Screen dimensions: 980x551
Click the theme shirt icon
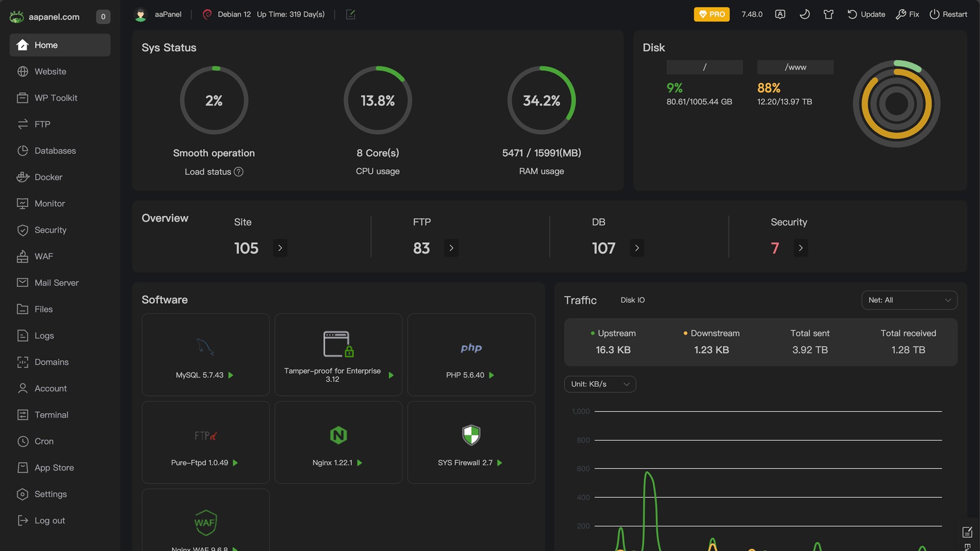click(828, 14)
